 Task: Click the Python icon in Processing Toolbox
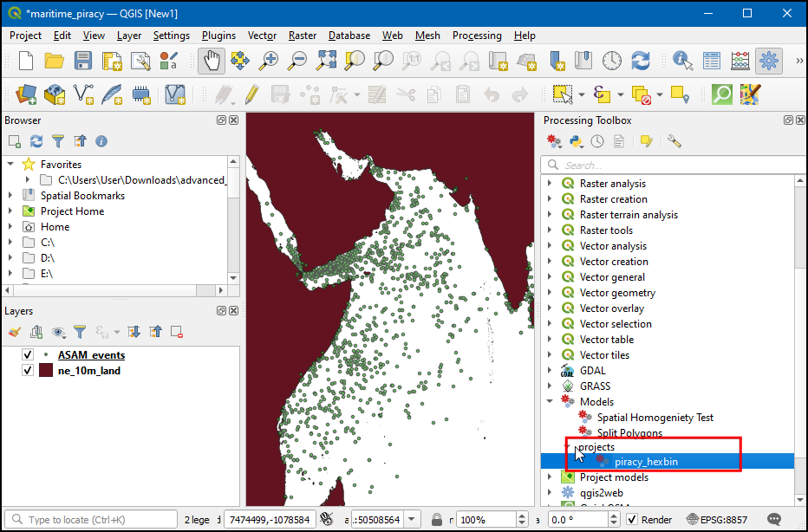(x=575, y=141)
